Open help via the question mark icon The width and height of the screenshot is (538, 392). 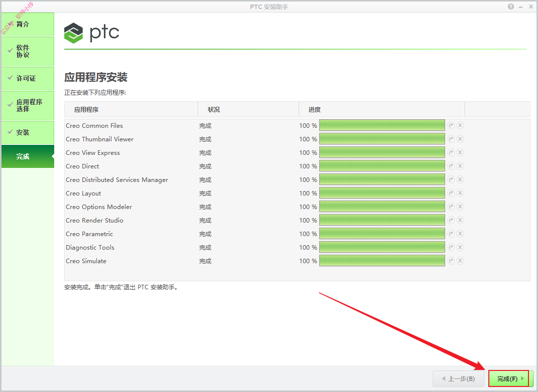511,7
